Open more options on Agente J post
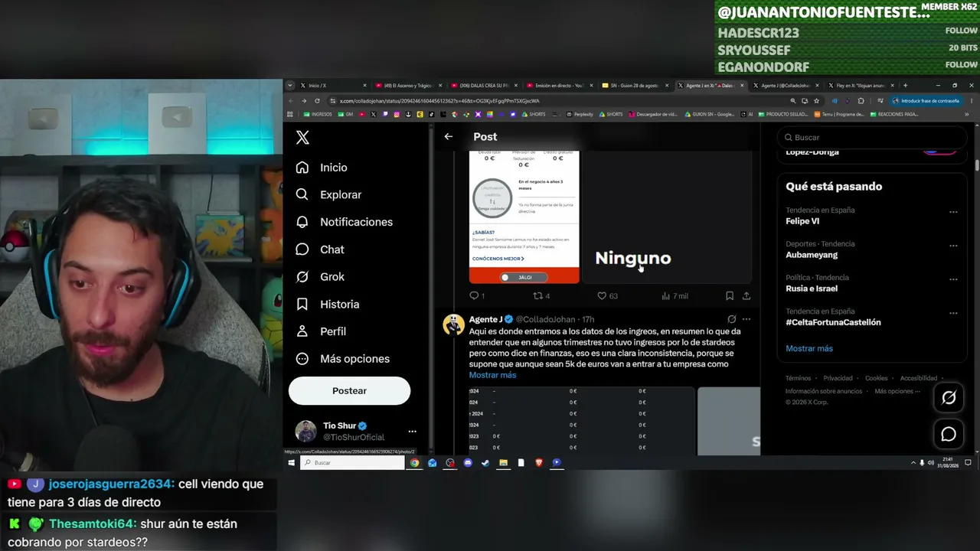The image size is (980, 551). click(746, 319)
